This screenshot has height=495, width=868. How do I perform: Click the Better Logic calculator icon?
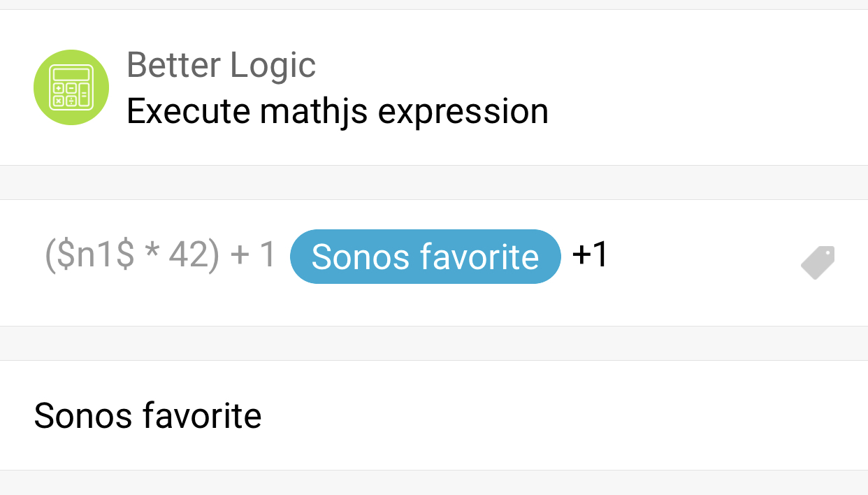71,87
